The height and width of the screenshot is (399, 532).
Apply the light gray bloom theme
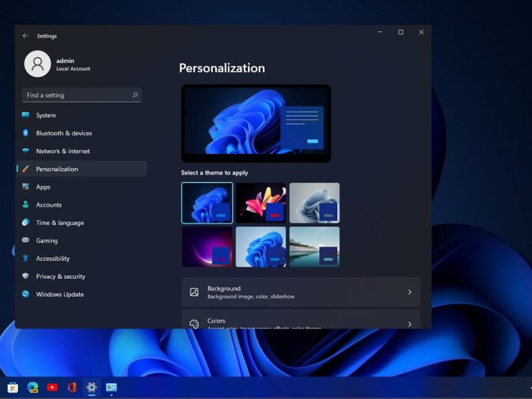coord(314,203)
